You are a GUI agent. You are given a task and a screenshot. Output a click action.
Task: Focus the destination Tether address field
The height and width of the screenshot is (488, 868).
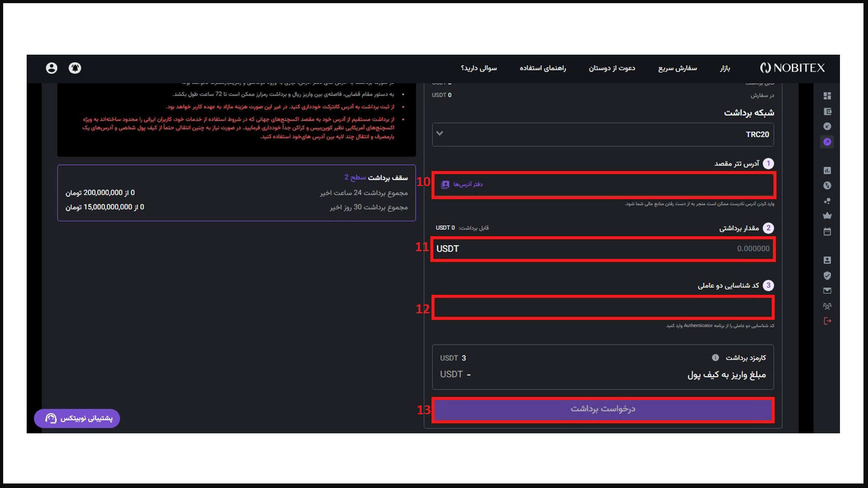coord(604,184)
